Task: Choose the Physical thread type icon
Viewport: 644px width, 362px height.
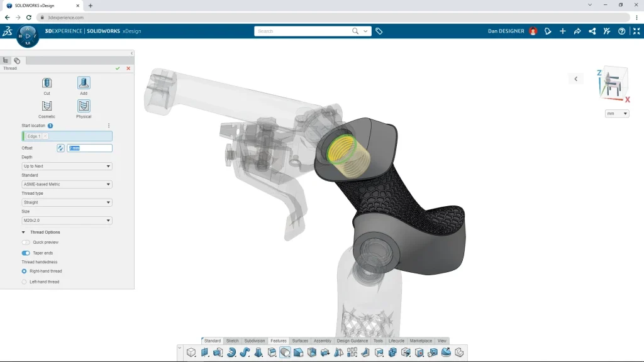Action: 84,107
